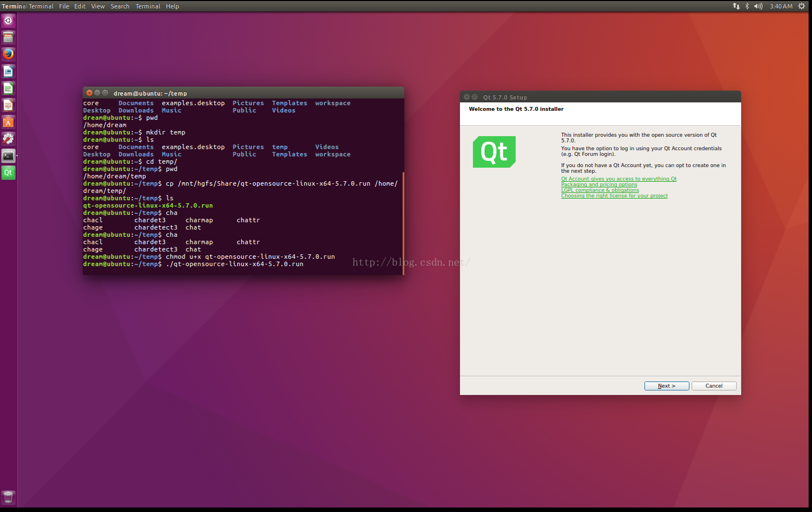The width and height of the screenshot is (812, 512).
Task: Click the 'cp /mnt/hgfs/Share' command line
Action: (x=241, y=187)
